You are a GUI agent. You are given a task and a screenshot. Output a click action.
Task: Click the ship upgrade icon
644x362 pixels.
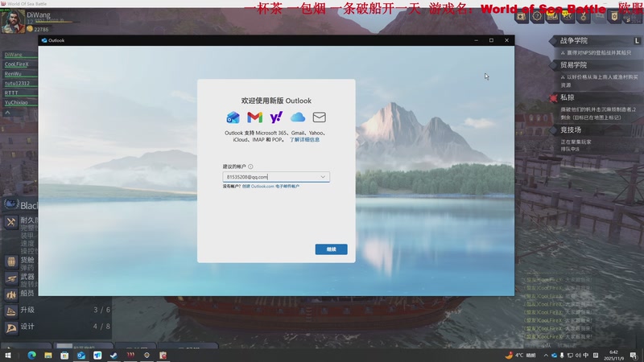tap(11, 311)
